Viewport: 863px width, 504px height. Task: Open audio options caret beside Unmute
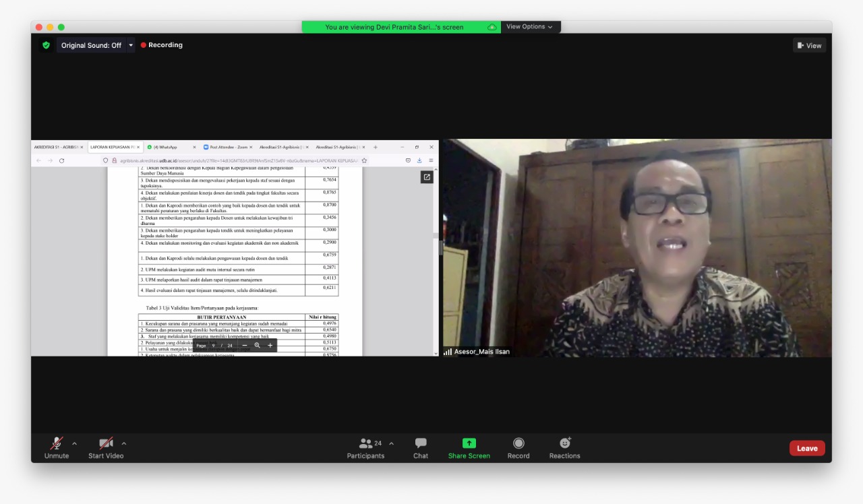pyautogui.click(x=74, y=443)
